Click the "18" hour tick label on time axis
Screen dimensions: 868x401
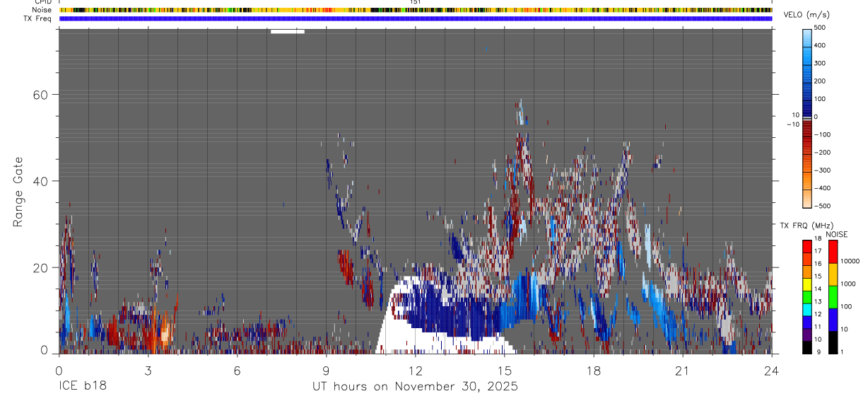(594, 370)
